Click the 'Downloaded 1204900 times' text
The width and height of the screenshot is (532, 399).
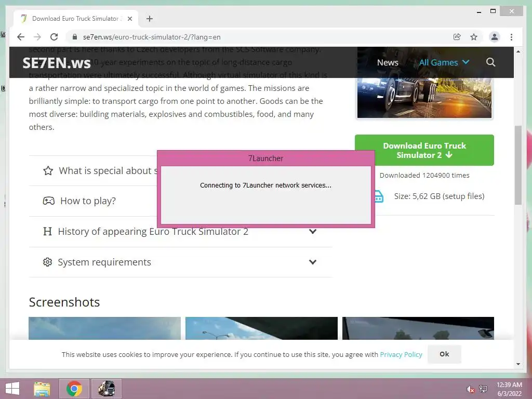point(424,175)
